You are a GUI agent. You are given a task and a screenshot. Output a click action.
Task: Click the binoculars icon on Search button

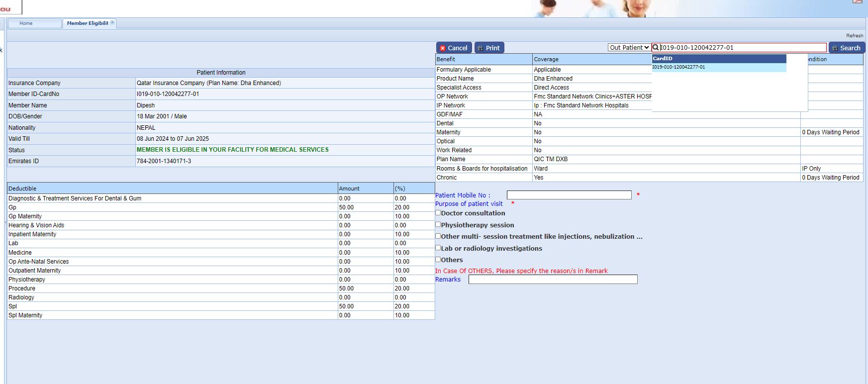pyautogui.click(x=835, y=48)
